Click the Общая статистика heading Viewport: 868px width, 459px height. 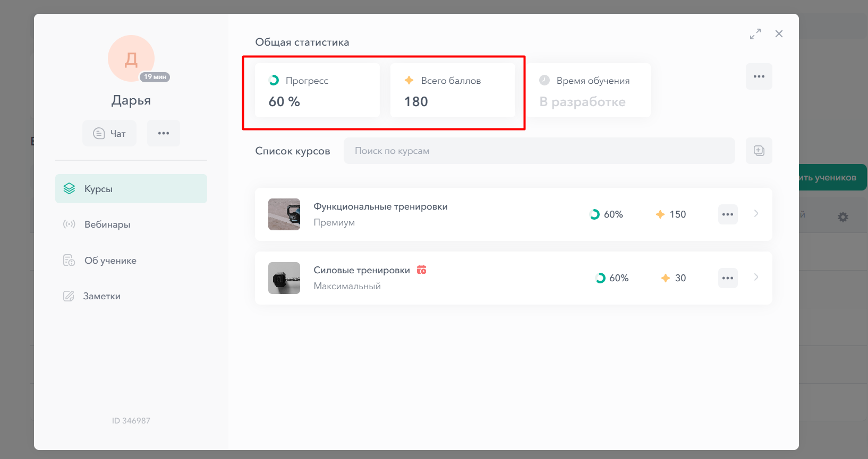pyautogui.click(x=302, y=42)
